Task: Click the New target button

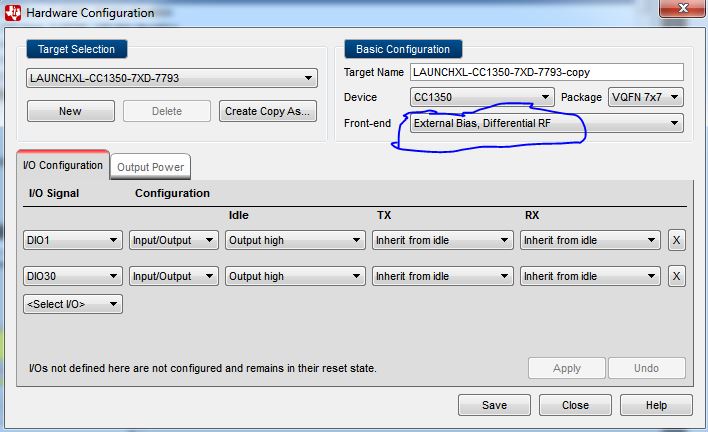Action: coord(71,111)
